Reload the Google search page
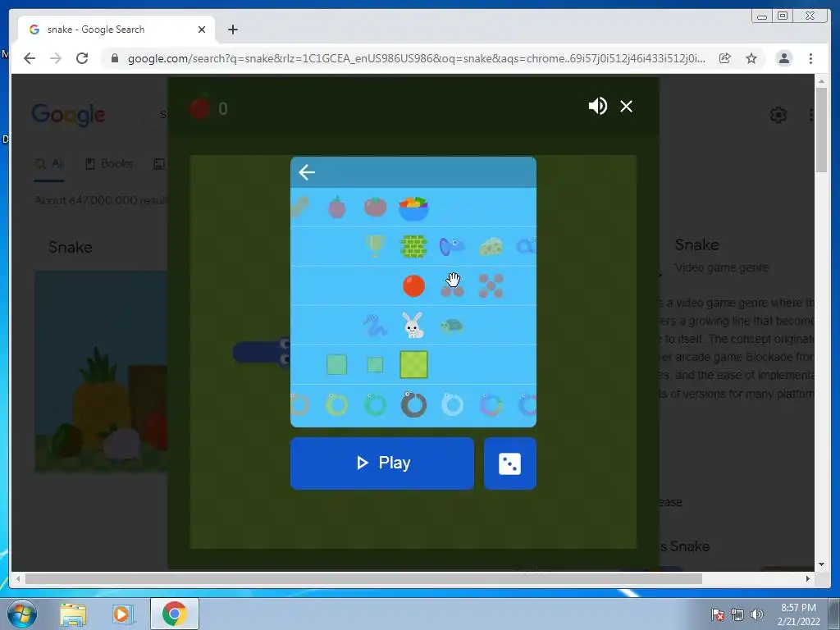 (x=82, y=58)
